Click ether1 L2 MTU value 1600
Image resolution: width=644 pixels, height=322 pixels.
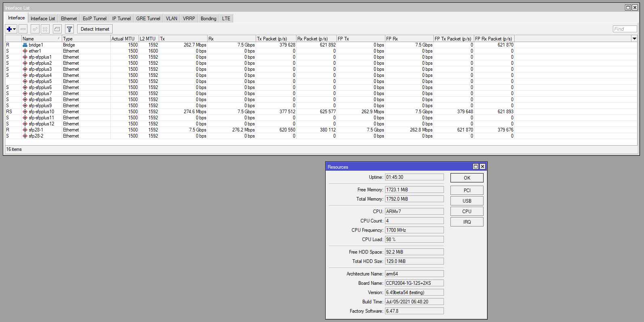click(x=153, y=51)
